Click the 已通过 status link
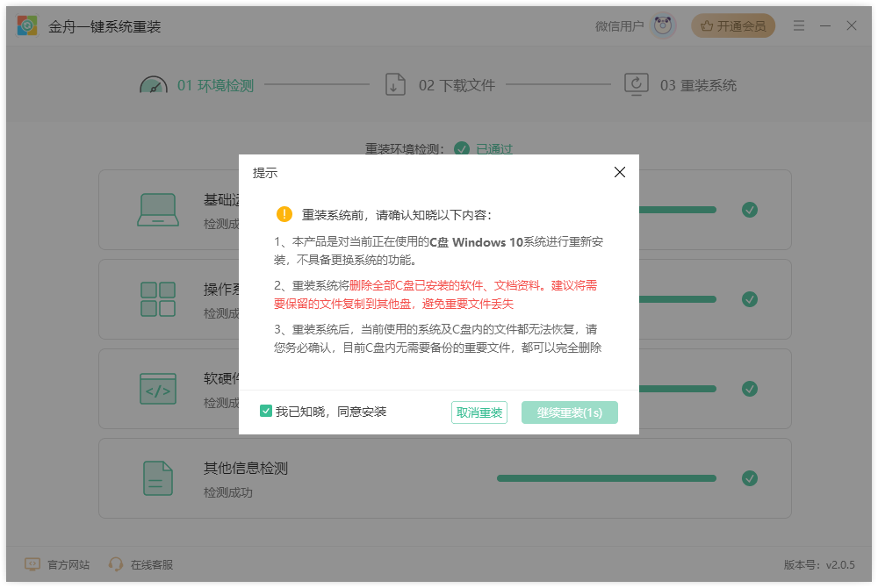This screenshot has height=588, width=878. 493,149
